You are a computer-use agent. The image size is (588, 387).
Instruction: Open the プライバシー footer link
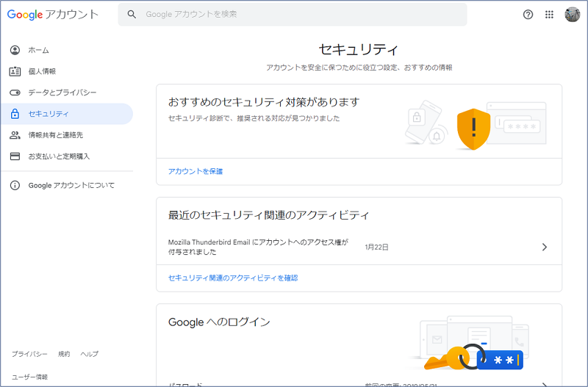pyautogui.click(x=29, y=354)
